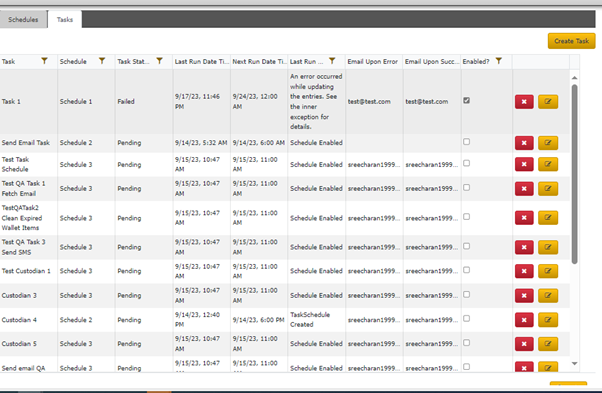Delete Test QA Task 1 Fetch Email
This screenshot has height=393, width=602.
tap(524, 188)
